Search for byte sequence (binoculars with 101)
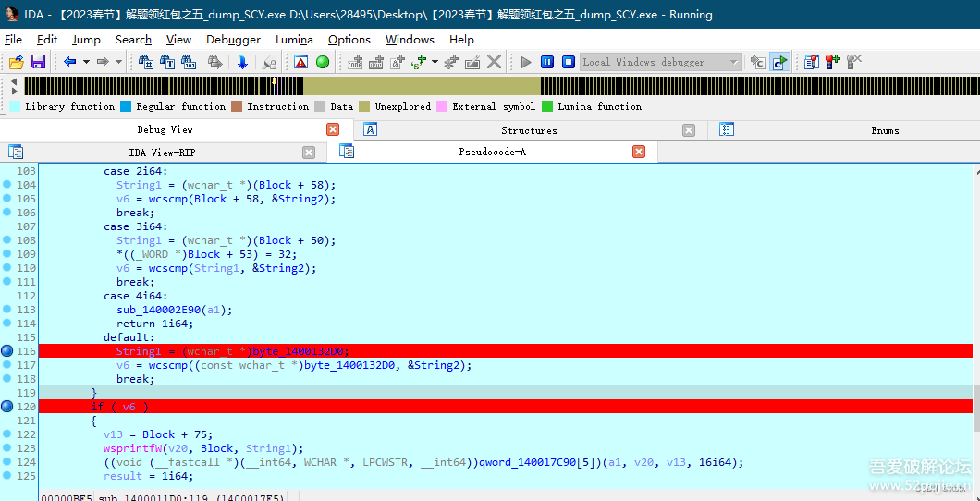 189,62
